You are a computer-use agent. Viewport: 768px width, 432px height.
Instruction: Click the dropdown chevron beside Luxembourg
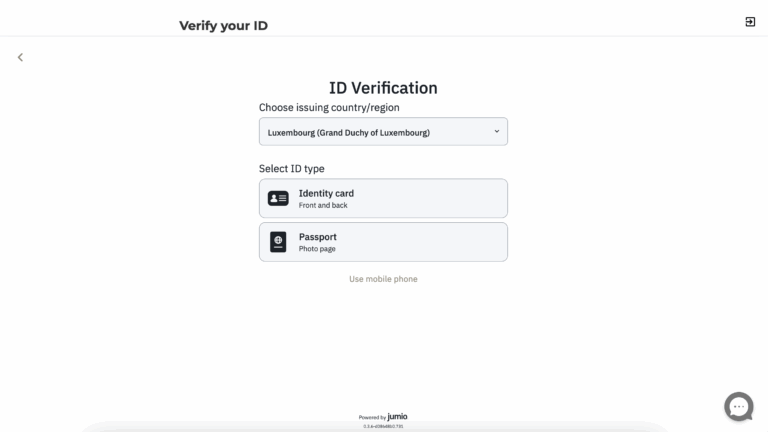pyautogui.click(x=496, y=131)
